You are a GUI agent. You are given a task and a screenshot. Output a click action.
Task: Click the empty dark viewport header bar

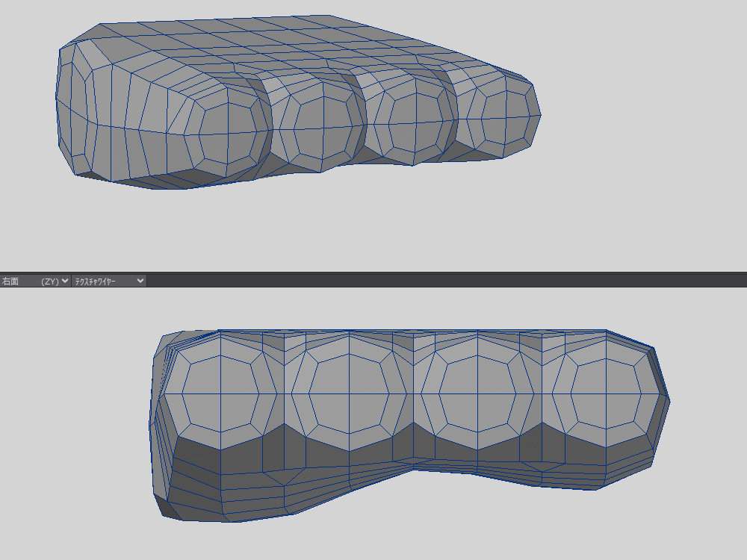coord(448,281)
